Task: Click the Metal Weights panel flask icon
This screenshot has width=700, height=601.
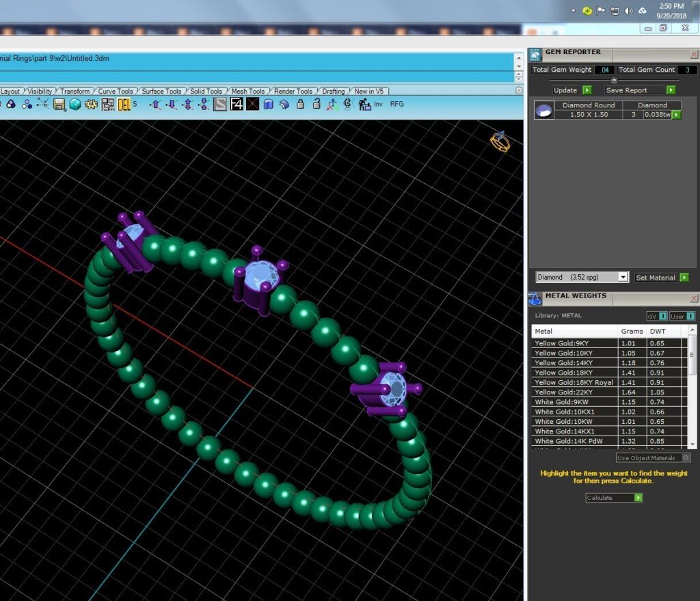Action: [535, 299]
